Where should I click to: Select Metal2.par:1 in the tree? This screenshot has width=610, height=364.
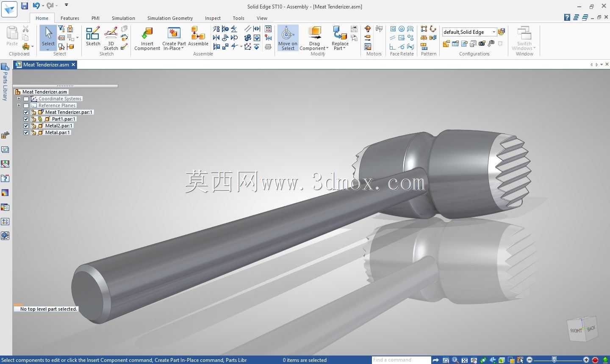pos(59,126)
